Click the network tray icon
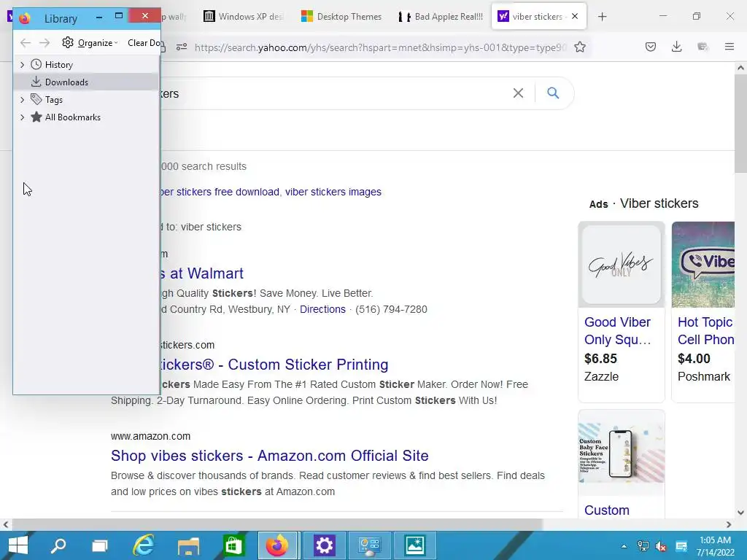747x560 pixels. [x=643, y=546]
